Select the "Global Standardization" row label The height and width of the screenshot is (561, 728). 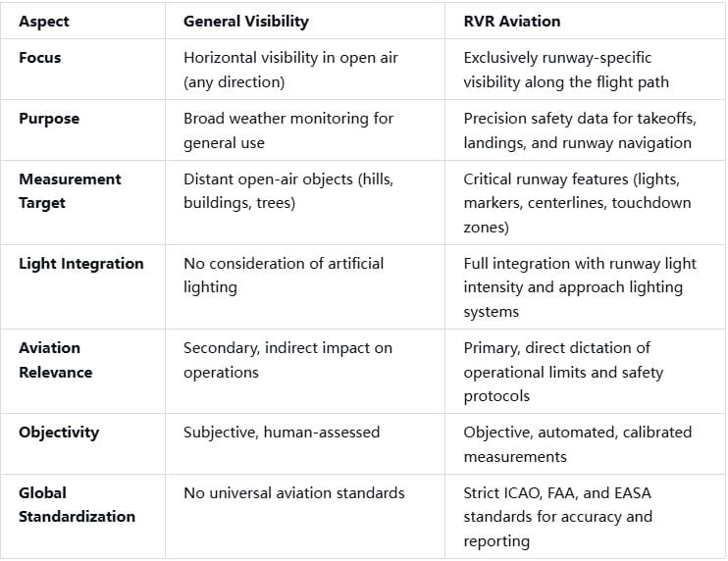click(77, 504)
